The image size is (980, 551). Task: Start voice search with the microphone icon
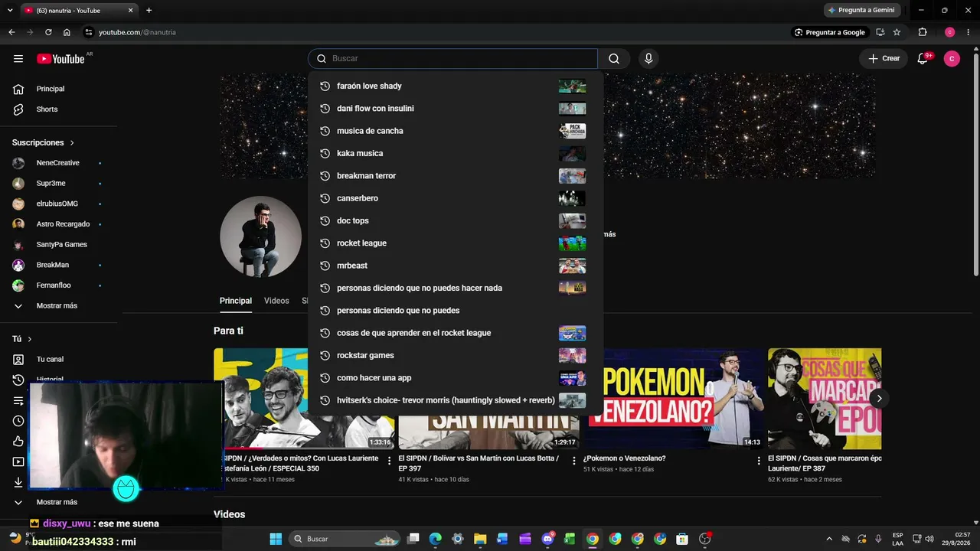(x=648, y=59)
